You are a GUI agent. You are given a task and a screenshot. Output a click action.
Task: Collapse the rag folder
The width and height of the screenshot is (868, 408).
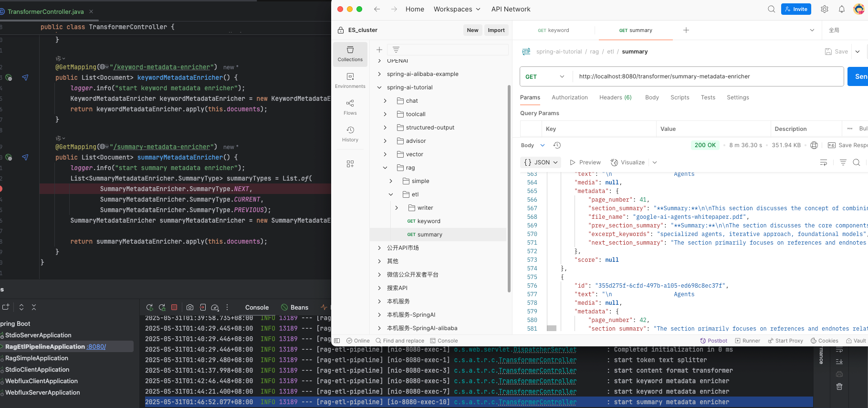click(x=385, y=168)
